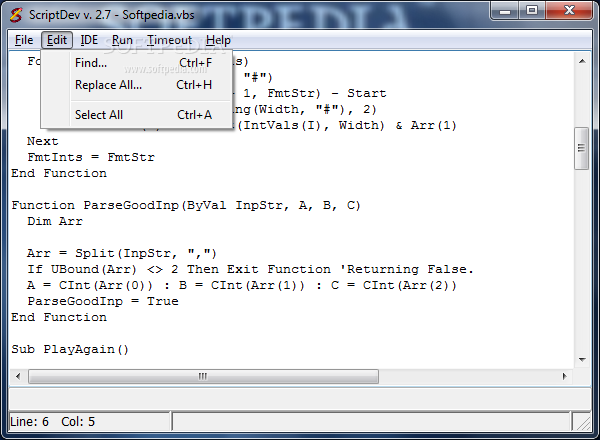This screenshot has height=440, width=600.
Task: Click the Sub PlayAgain() line in the editor
Action: pyautogui.click(x=70, y=349)
